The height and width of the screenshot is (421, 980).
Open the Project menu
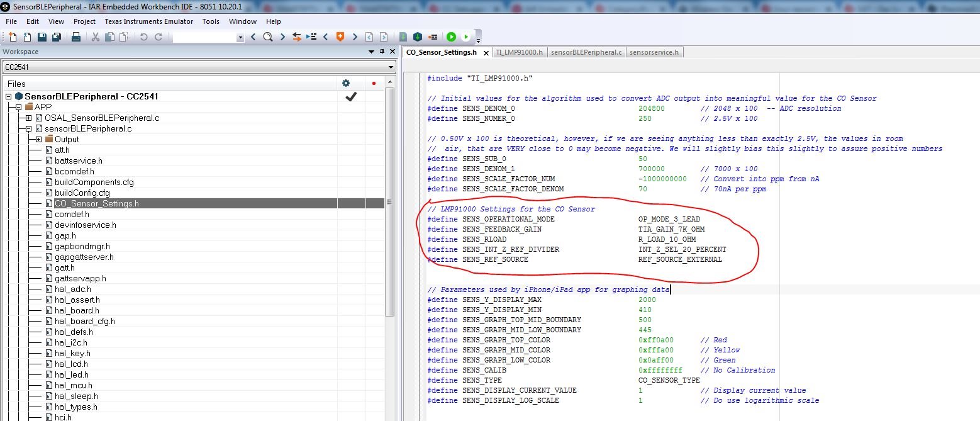pyautogui.click(x=84, y=21)
